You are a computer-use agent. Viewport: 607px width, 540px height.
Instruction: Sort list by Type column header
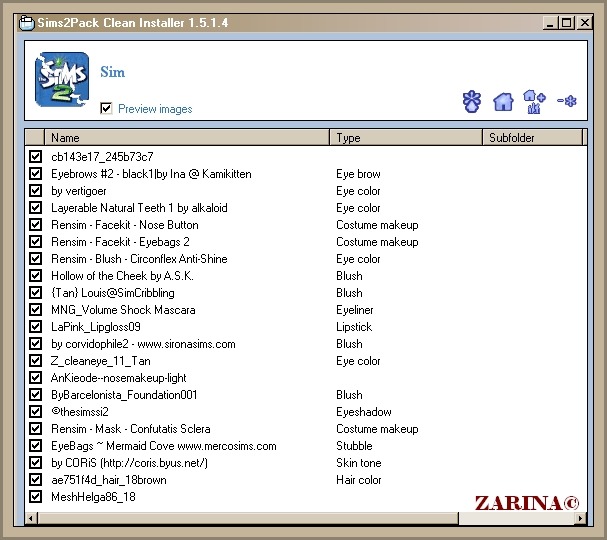406,138
